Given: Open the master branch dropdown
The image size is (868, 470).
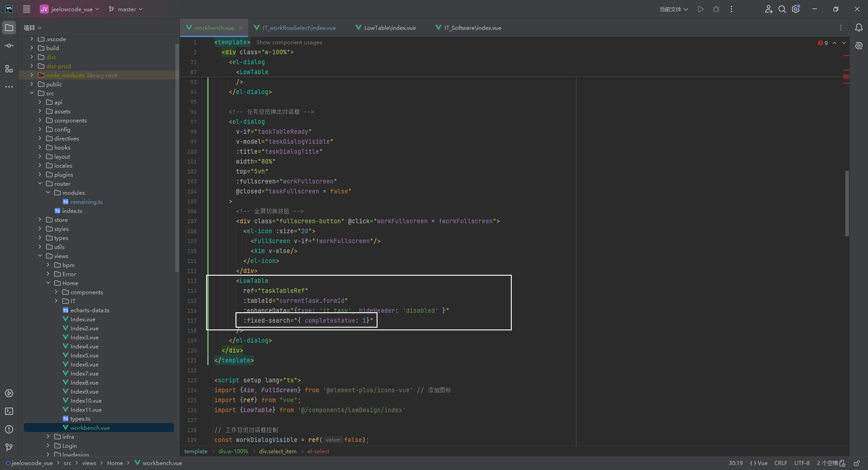Looking at the screenshot, I should tap(126, 9).
